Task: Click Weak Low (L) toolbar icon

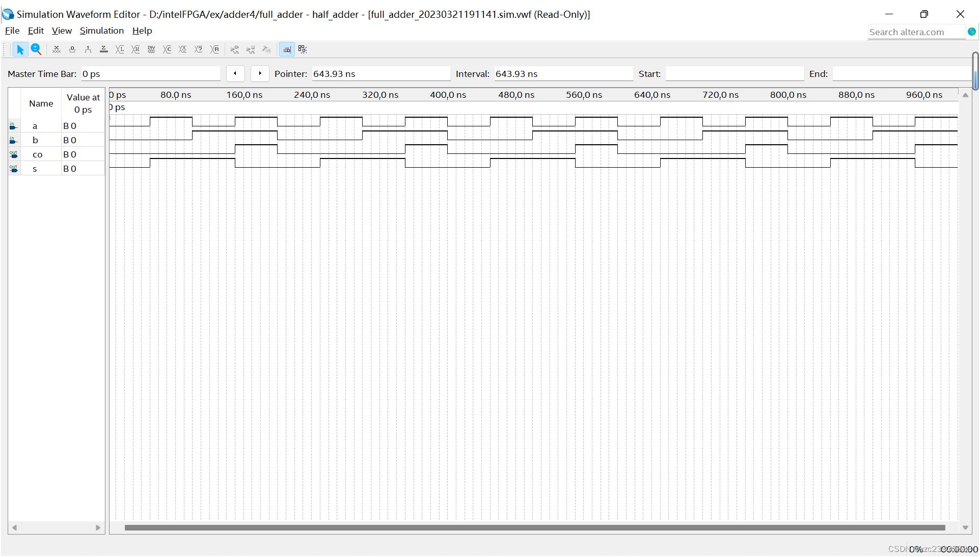Action: [x=120, y=49]
